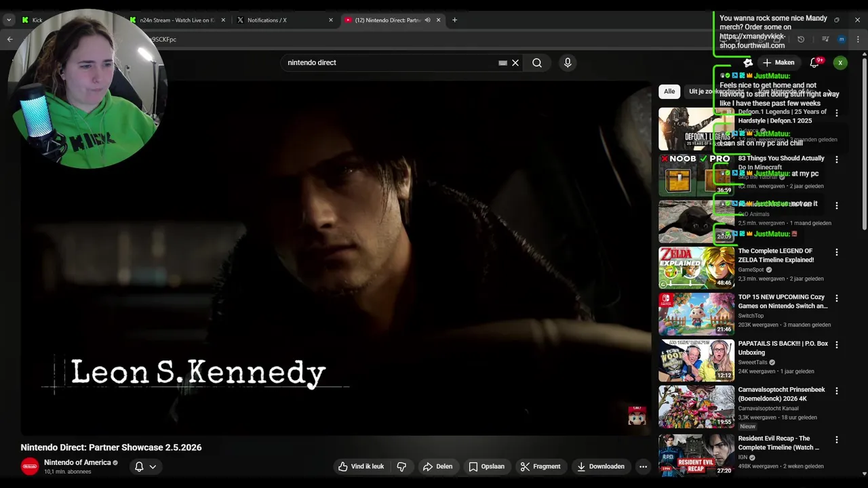868x488 pixels.
Task: Close the Nintendo Direct YouTube tab
Action: coord(439,20)
